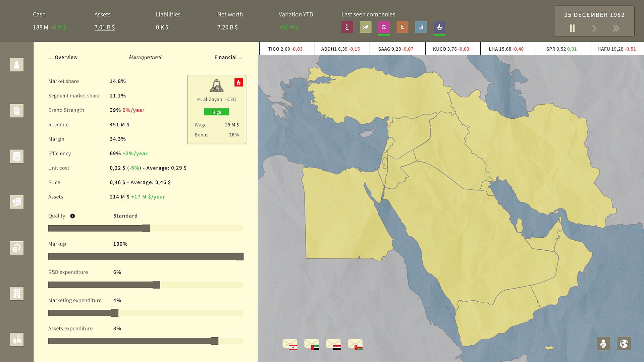Open the oil drop and coins icon
Screen dimensions: 644x362
tap(16, 340)
